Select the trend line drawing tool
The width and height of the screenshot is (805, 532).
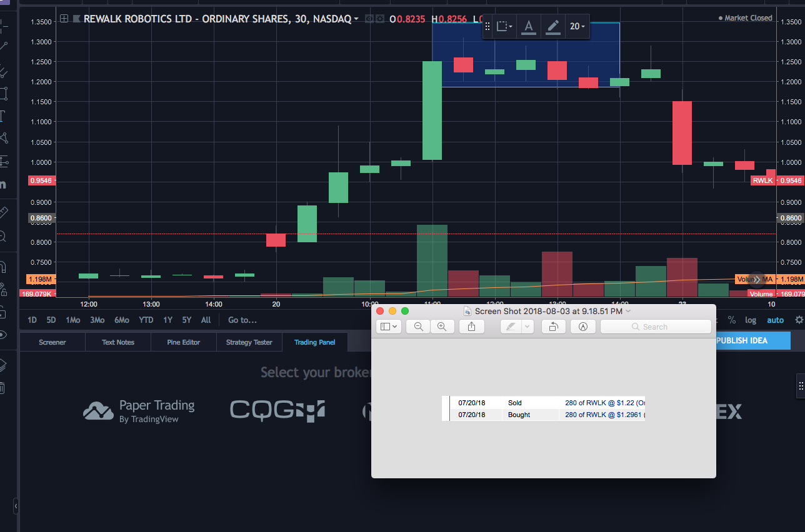pos(3,47)
